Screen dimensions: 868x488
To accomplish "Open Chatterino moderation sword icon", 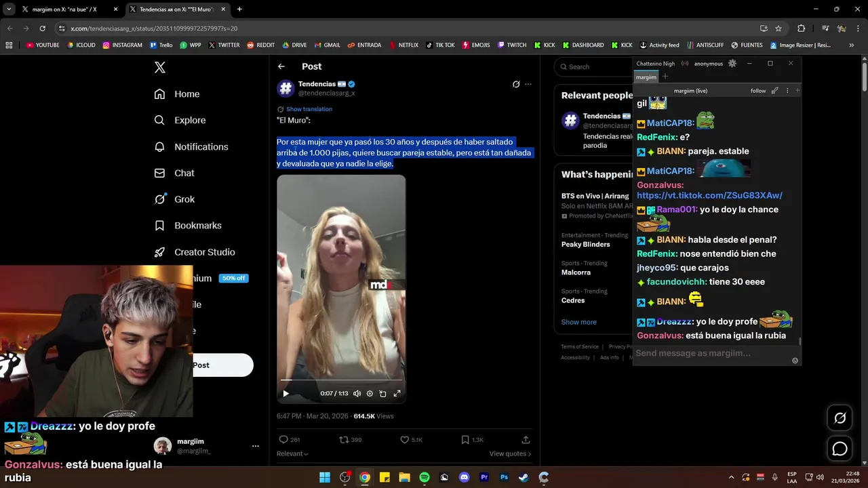I will 775,91.
